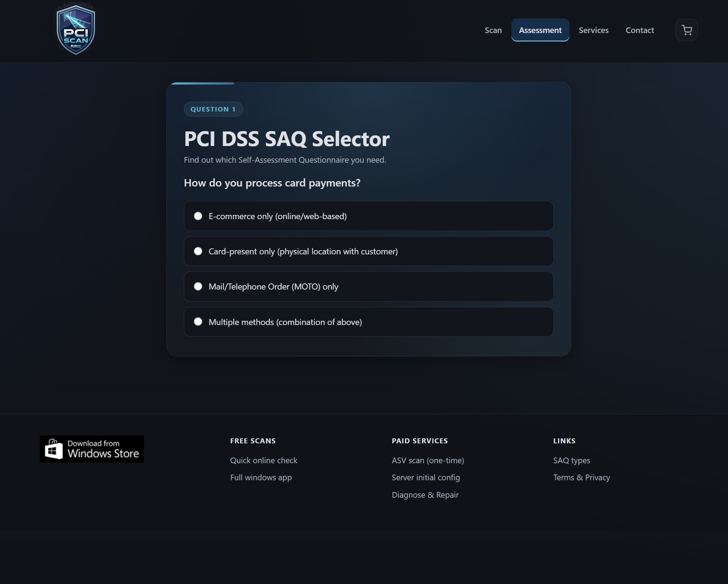
Task: Select Multiple methods radio button
Action: pos(198,321)
